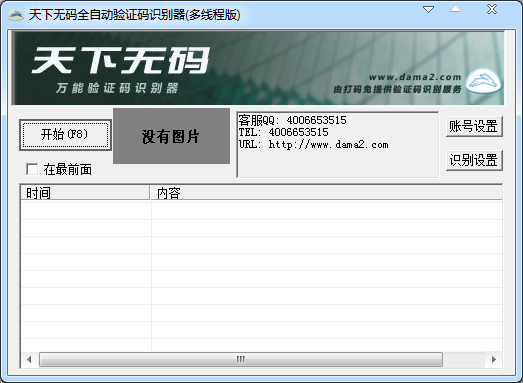Click the 客服QQ: 4006653515 line
Viewport: 523px width, 383px height.
[293, 120]
